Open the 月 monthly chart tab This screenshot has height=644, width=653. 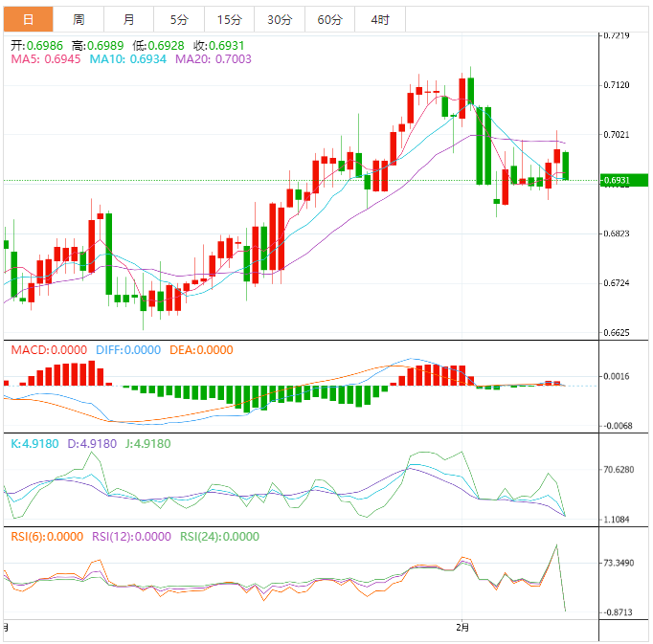[128, 19]
